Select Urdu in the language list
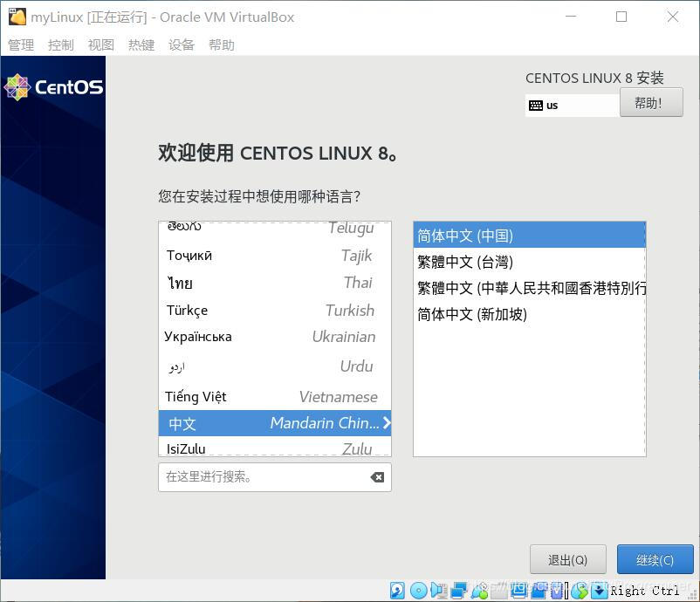 [275, 366]
